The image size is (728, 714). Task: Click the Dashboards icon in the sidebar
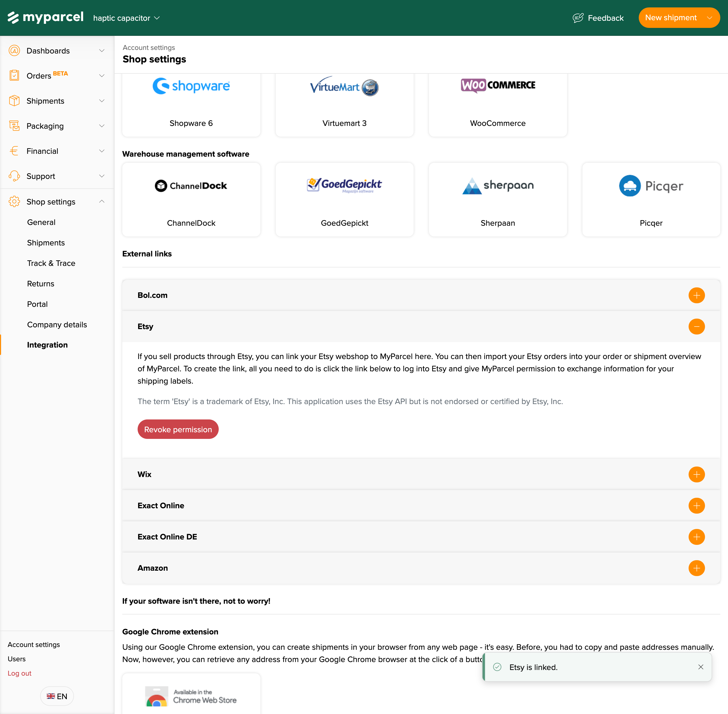tap(14, 50)
